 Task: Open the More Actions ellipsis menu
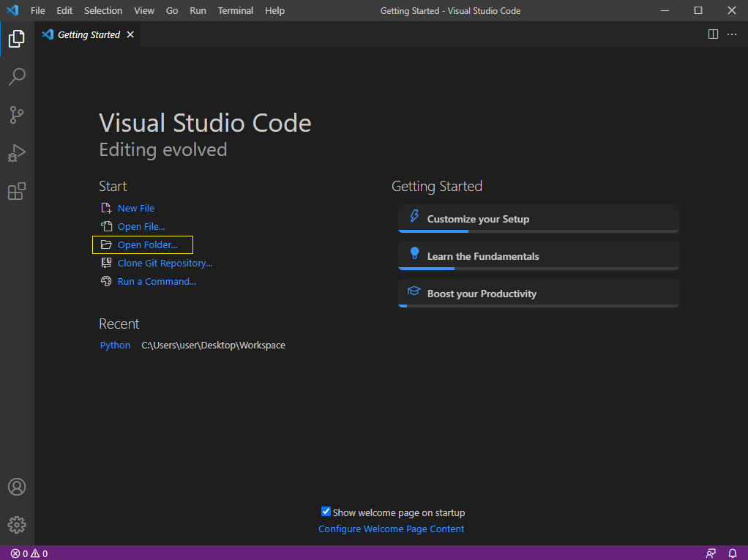[732, 34]
